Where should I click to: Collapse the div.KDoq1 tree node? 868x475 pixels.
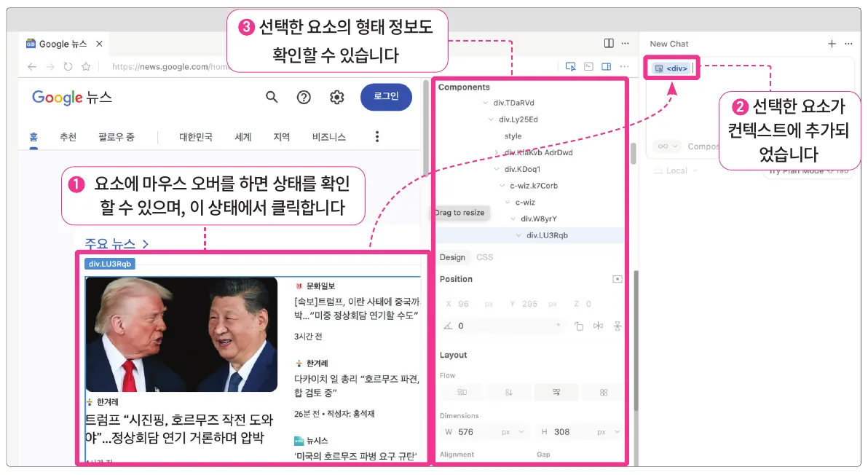pyautogui.click(x=497, y=170)
